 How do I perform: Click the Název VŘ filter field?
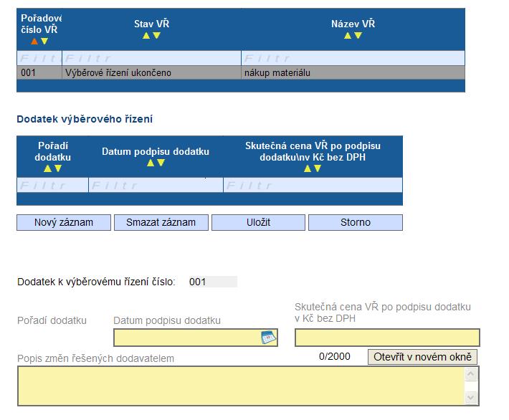353,59
